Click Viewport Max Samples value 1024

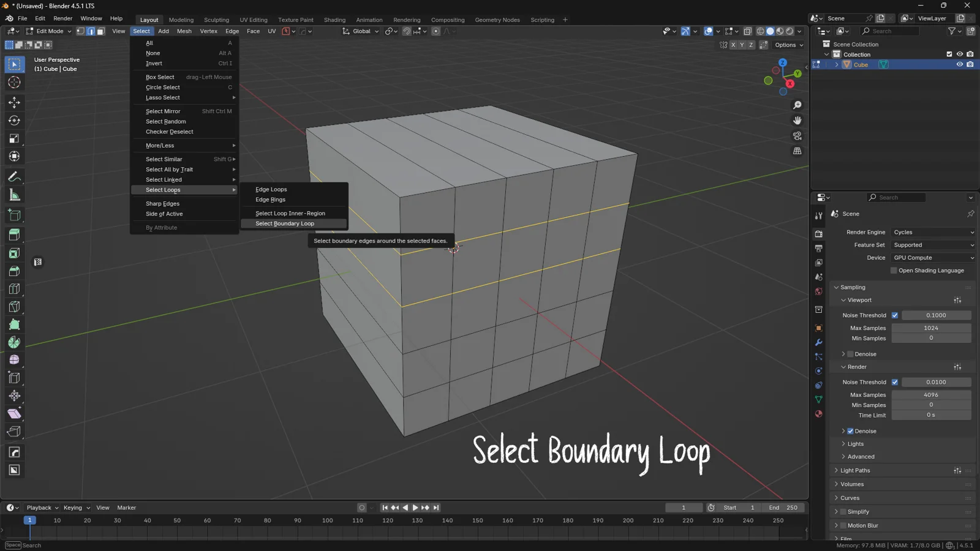coord(931,328)
